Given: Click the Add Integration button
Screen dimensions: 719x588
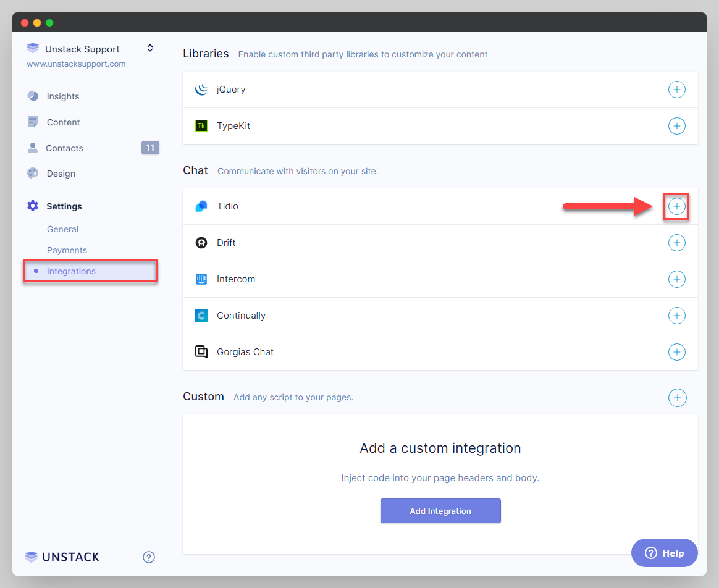Looking at the screenshot, I should coord(440,511).
